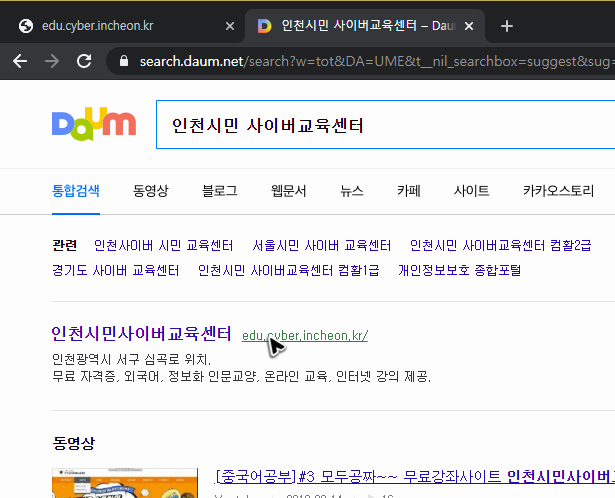
Task: Reload the page with refresh icon
Action: point(84,61)
